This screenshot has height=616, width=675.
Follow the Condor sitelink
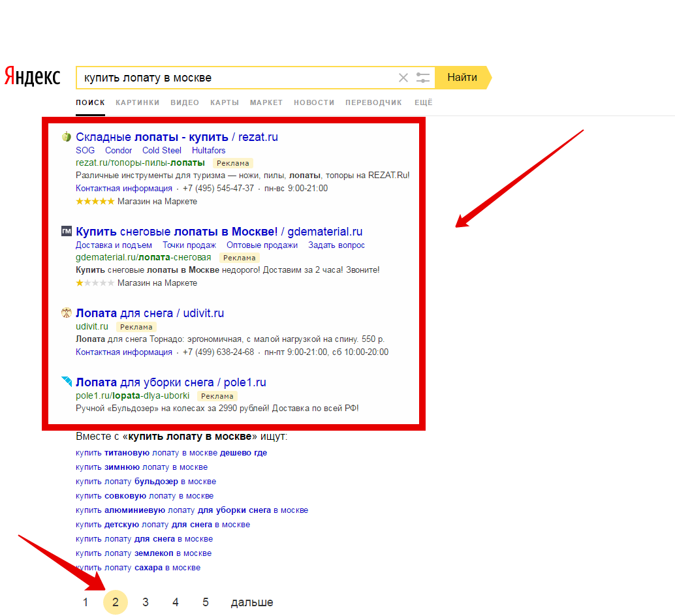(x=118, y=151)
